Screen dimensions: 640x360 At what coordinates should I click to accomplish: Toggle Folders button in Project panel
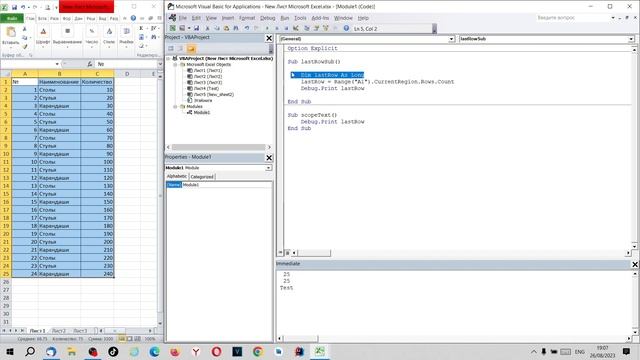(191, 49)
